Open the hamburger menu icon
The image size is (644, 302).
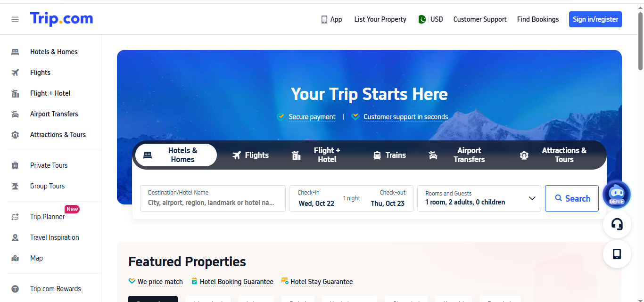pos(15,19)
